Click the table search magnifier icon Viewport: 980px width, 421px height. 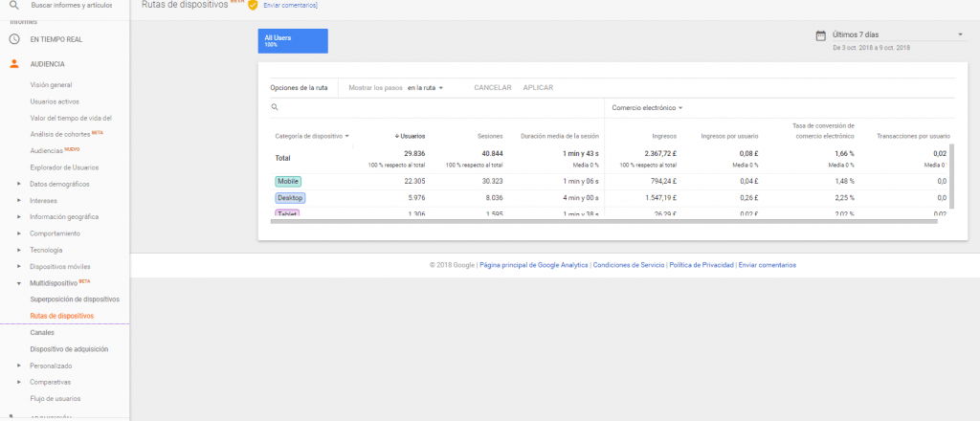click(x=275, y=107)
